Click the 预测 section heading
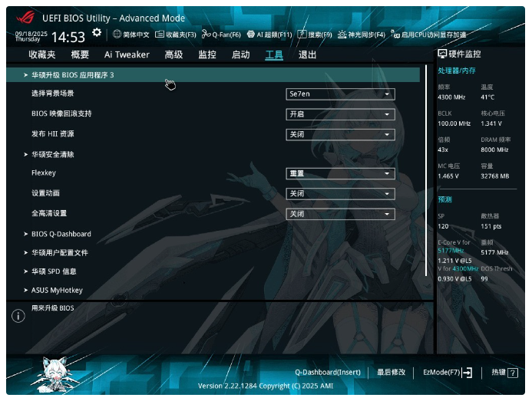This screenshot has height=401, width=532. 444,199
